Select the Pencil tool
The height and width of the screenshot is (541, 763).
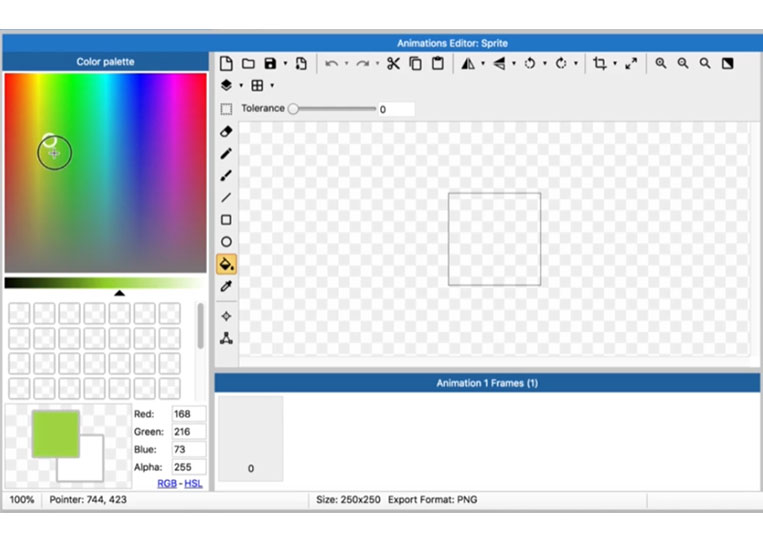click(226, 154)
